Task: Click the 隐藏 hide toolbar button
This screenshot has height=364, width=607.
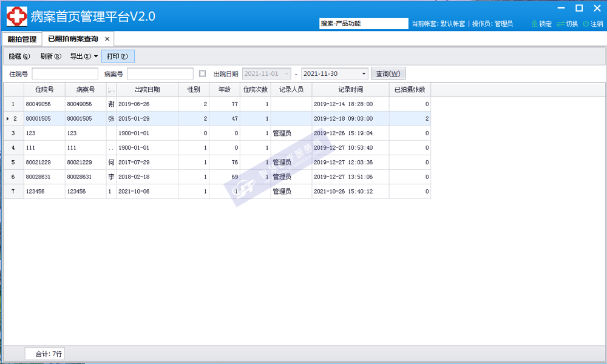Action: [19, 56]
